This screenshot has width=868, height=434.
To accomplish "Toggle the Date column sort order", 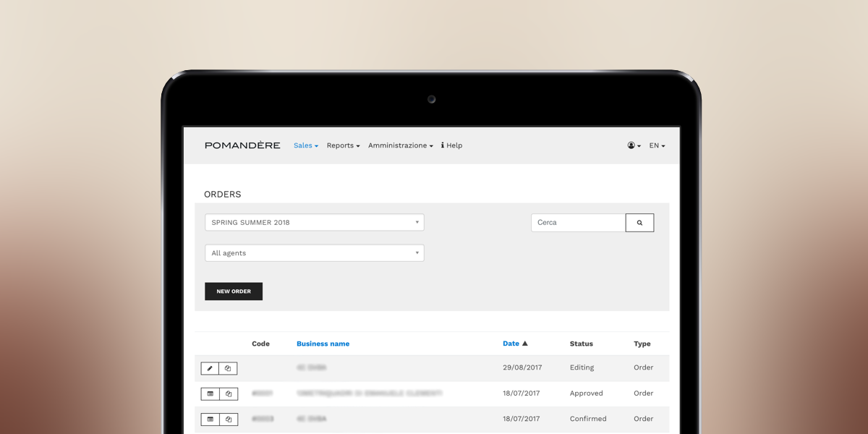I will click(514, 344).
